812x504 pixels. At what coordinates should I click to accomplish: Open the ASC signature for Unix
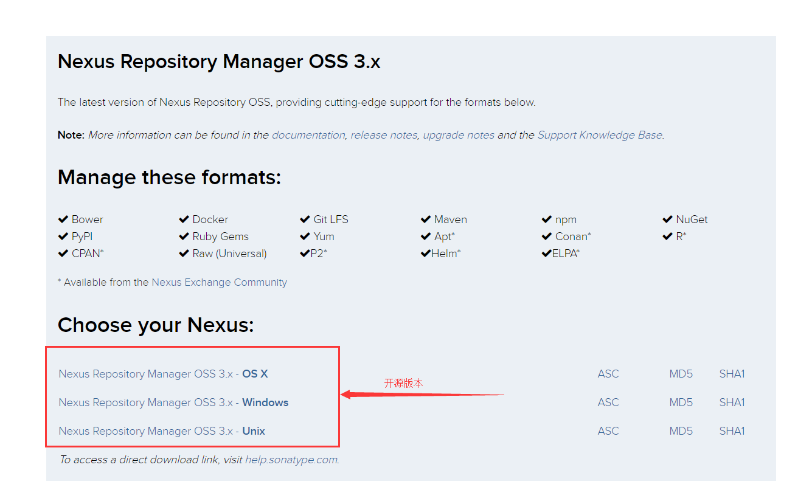608,431
